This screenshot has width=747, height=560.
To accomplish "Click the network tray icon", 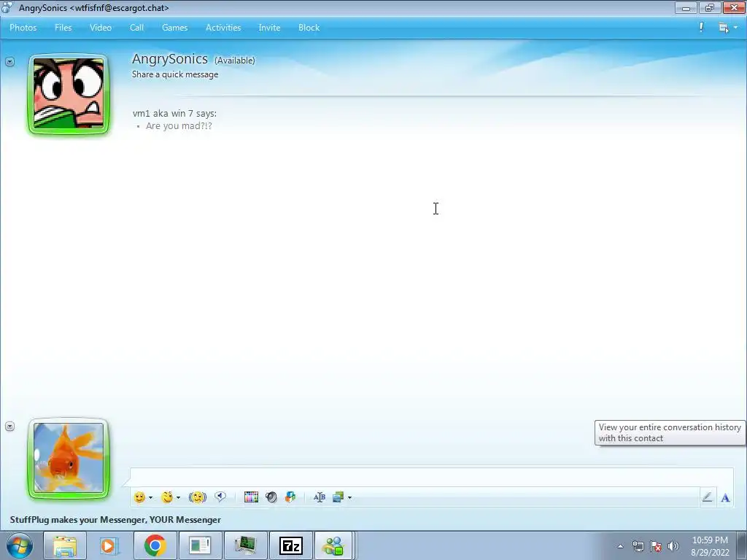I will (x=638, y=546).
